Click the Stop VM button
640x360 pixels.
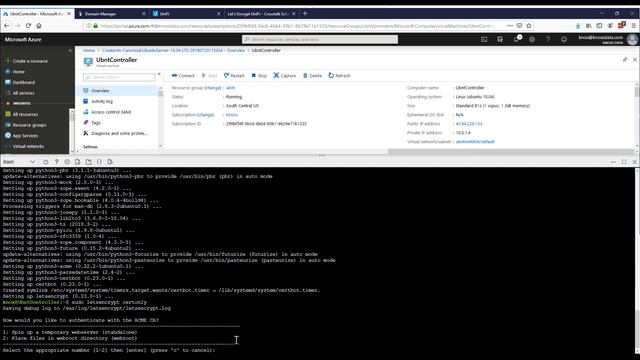[259, 76]
